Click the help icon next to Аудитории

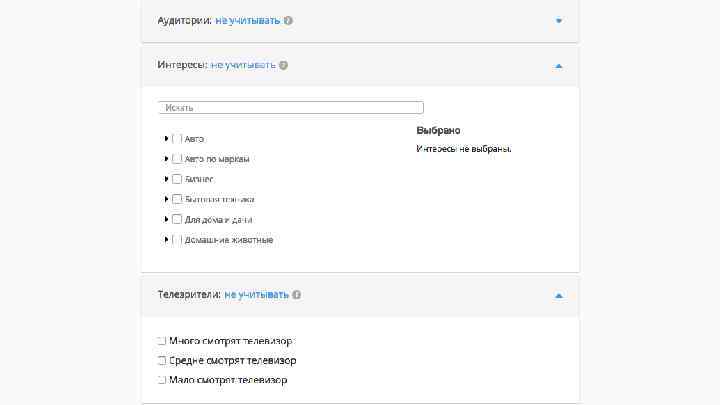click(x=288, y=20)
